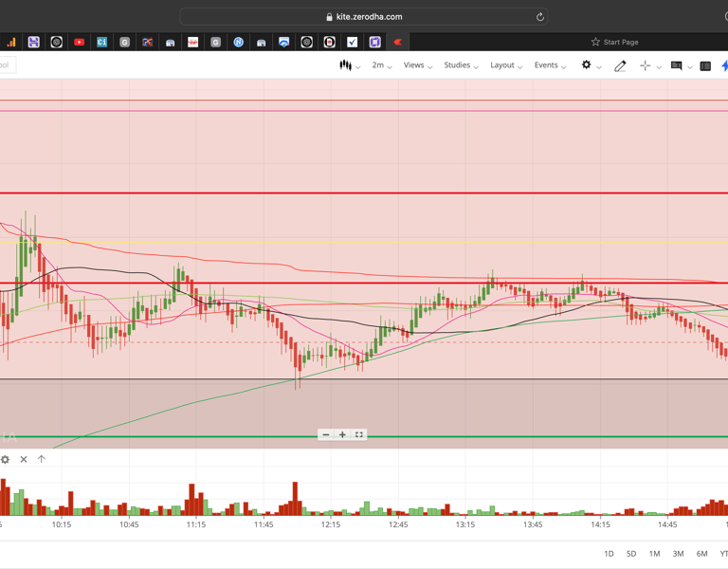Select the 1D range button
728x569 pixels.
tap(609, 554)
